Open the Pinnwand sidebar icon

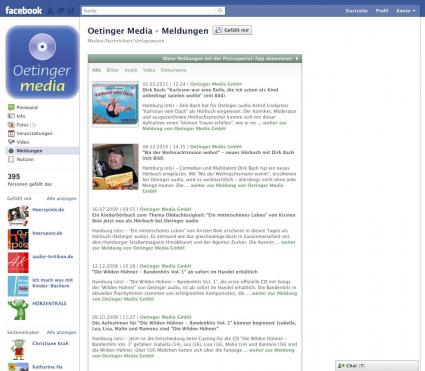point(11,107)
